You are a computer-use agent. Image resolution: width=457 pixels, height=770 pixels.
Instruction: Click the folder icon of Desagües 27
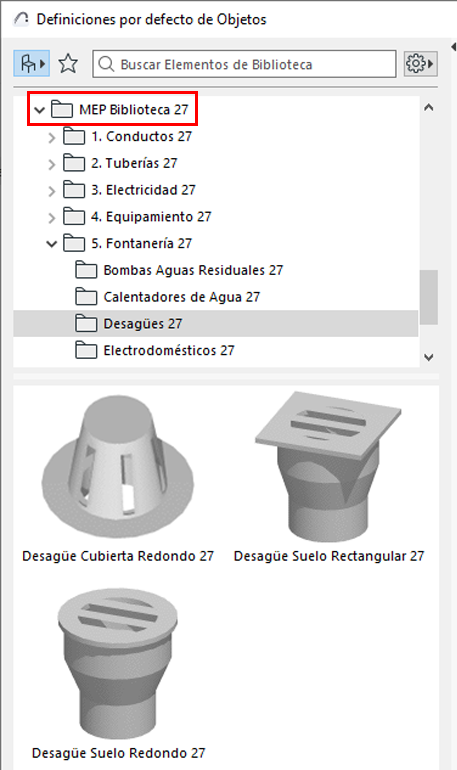[x=86, y=323]
